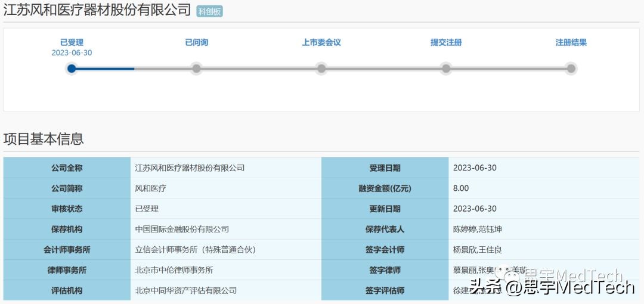Click the 科创板 badge beside company name
644x304 pixels.
coord(209,11)
